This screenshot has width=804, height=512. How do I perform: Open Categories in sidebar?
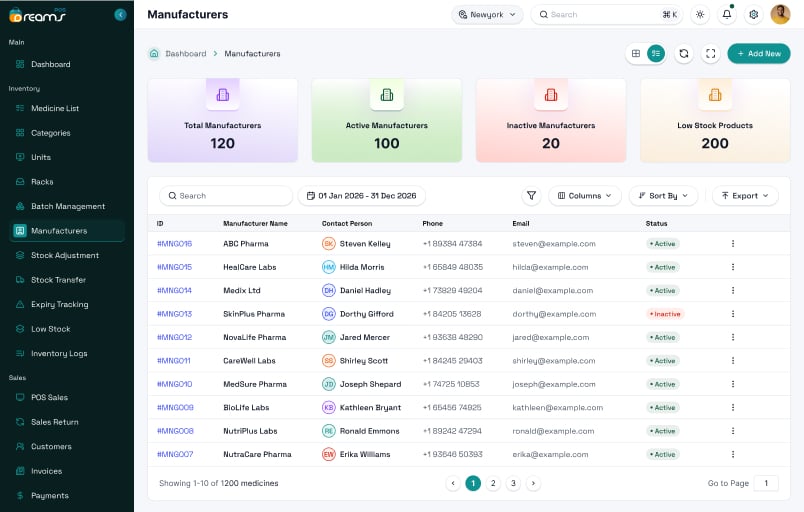[67, 133]
